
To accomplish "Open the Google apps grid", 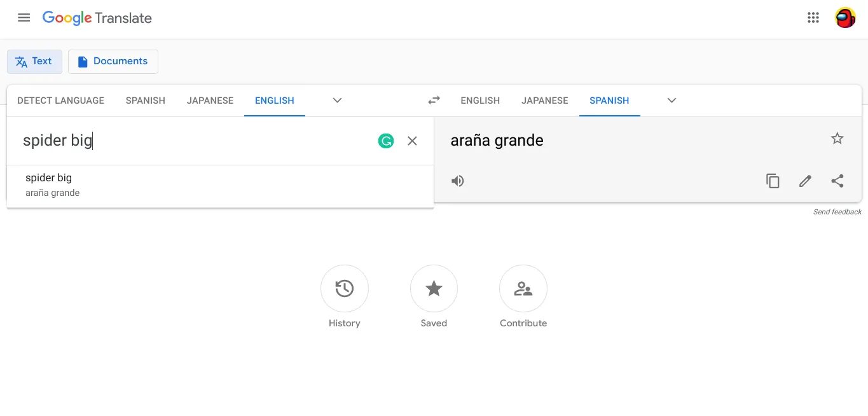I will coord(813,18).
